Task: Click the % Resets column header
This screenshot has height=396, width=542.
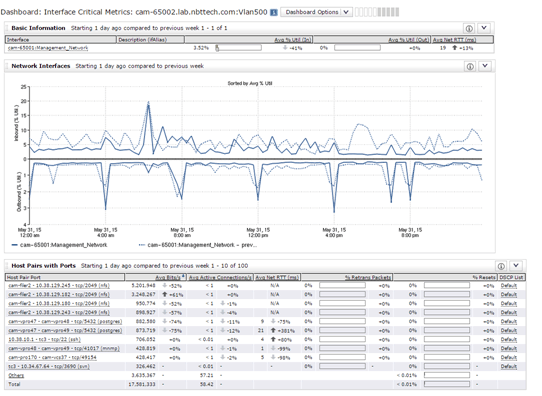Action: (x=484, y=277)
